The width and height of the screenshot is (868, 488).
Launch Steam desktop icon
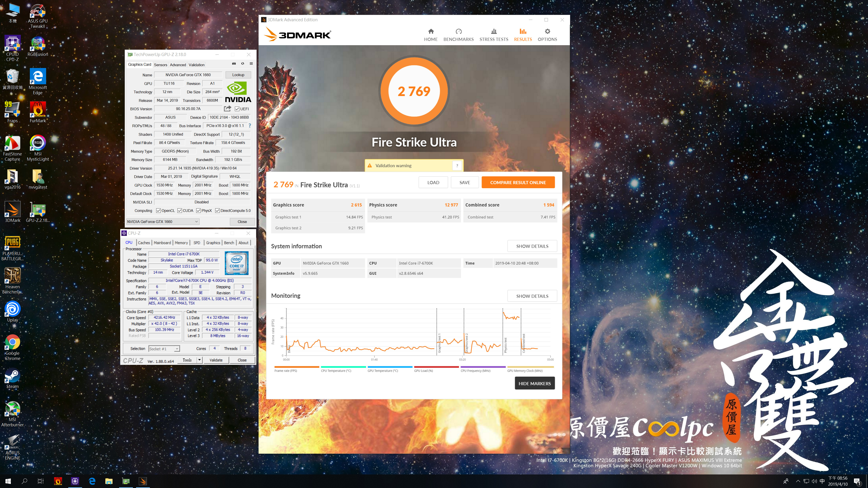(12, 378)
